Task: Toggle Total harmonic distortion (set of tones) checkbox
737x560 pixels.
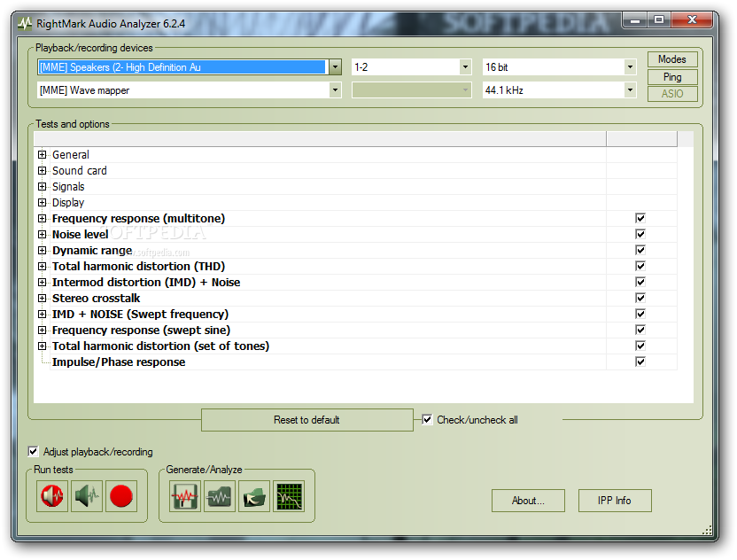Action: click(x=640, y=346)
